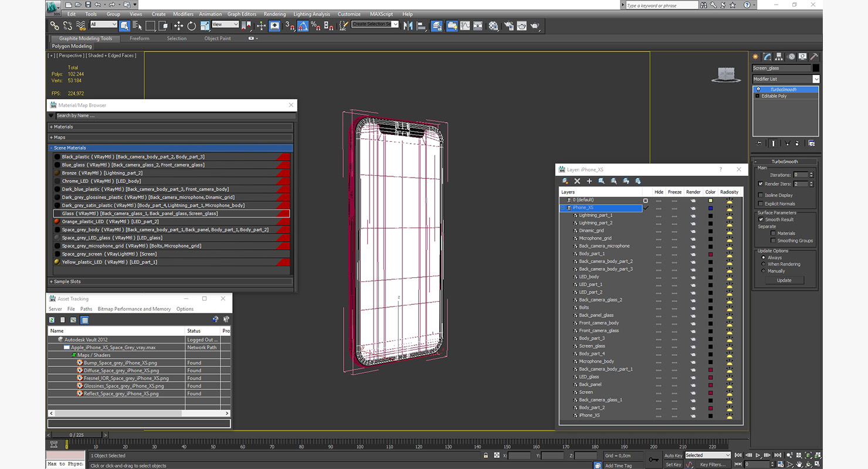Activate the Select Object tool
Image resolution: width=868 pixels, height=469 pixels.
124,26
